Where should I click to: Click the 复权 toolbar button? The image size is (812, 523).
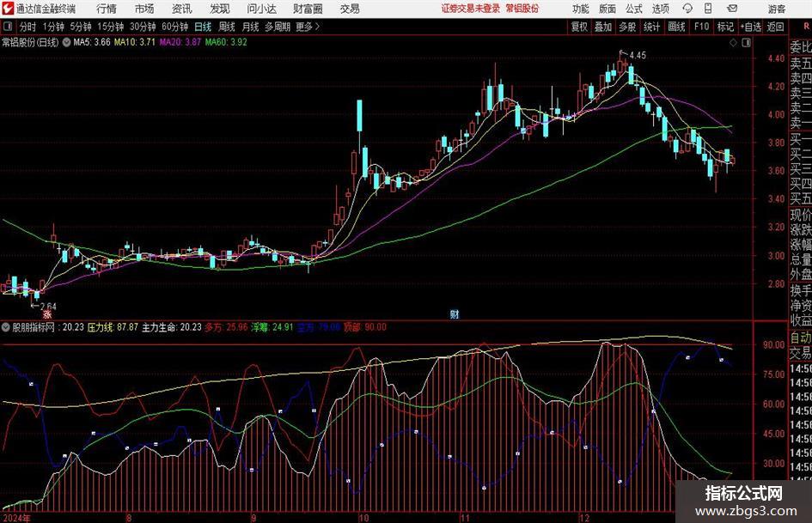tap(579, 27)
